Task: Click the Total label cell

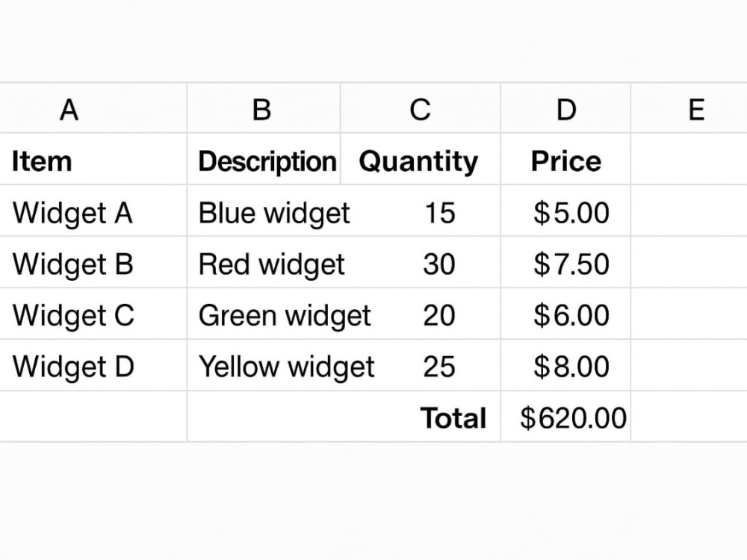Action: 420,416
